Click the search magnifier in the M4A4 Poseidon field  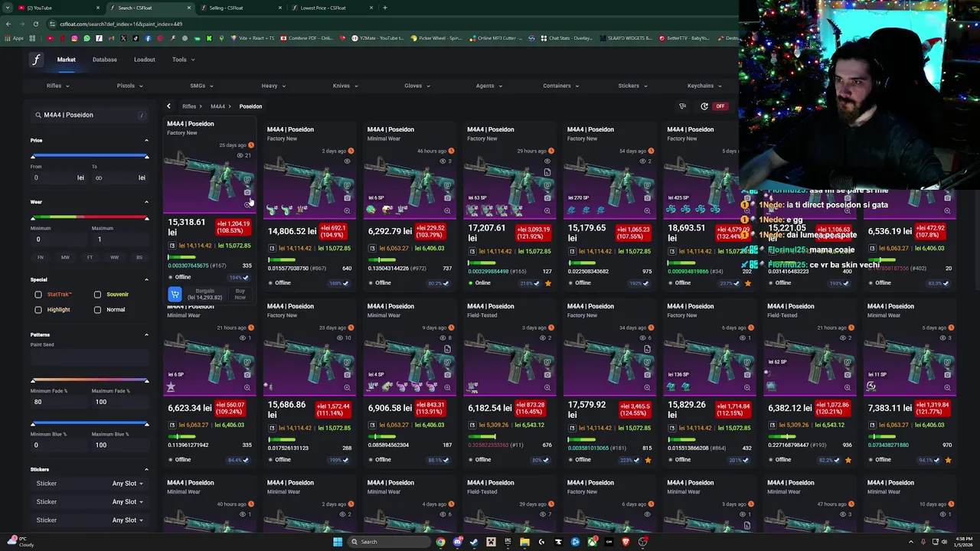(x=38, y=115)
